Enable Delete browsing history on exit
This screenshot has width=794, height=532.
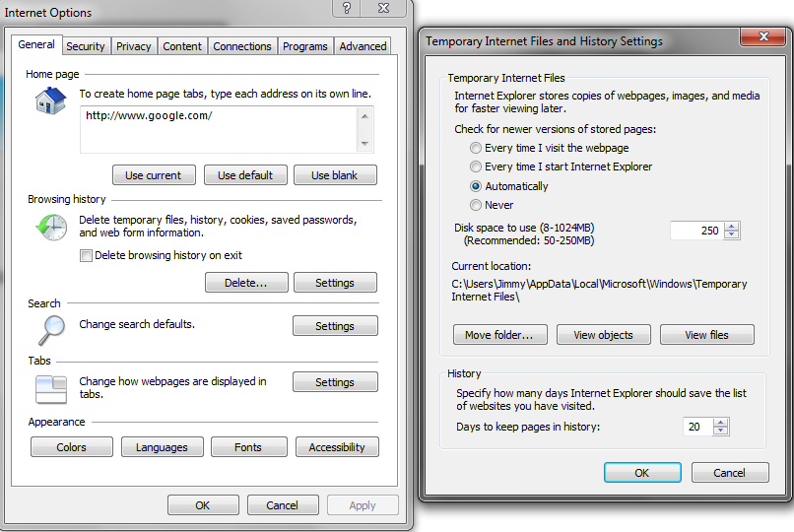tap(86, 255)
